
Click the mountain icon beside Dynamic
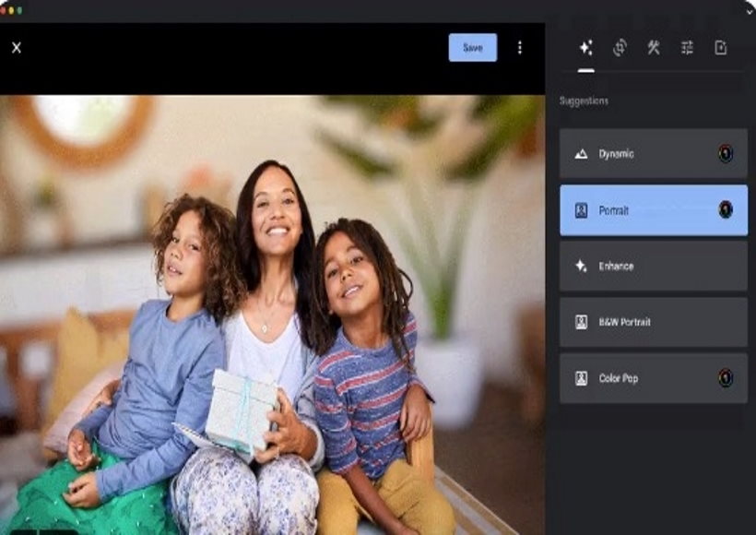[x=581, y=154]
